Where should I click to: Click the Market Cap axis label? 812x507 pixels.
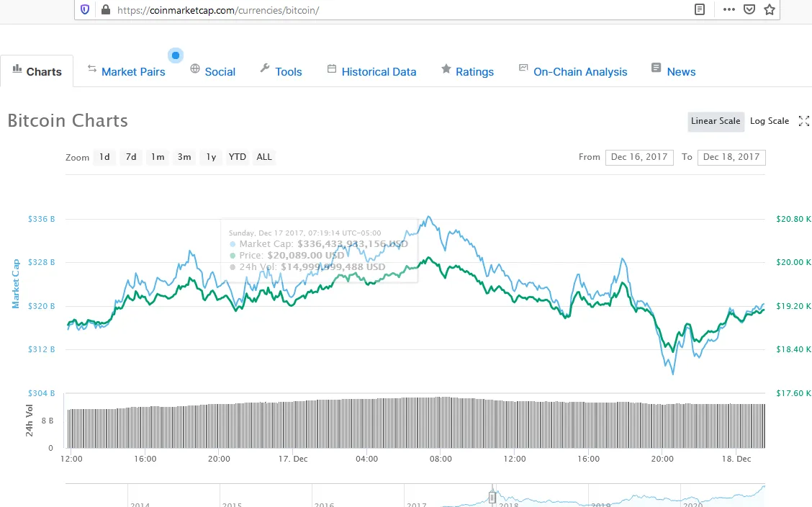pyautogui.click(x=16, y=284)
